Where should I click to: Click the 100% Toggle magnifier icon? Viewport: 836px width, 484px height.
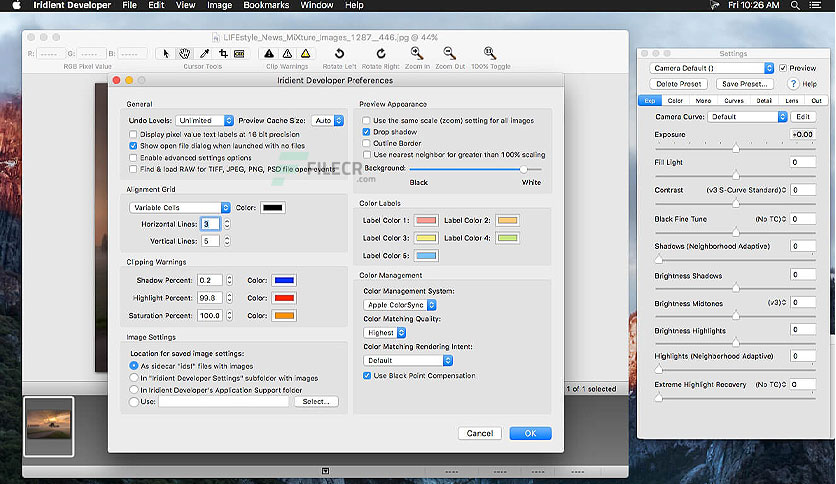click(490, 53)
